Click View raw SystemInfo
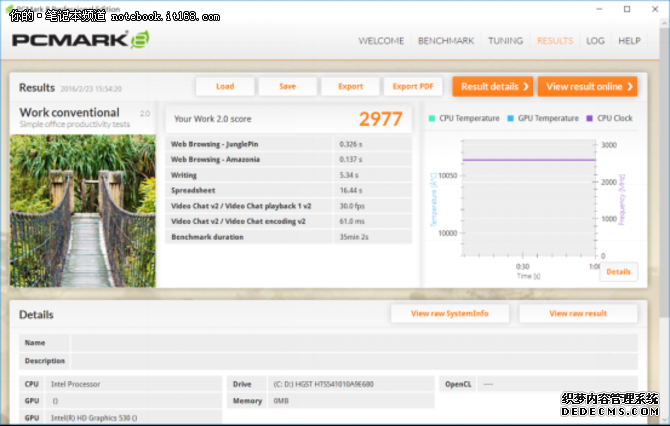Image resolution: width=670 pixels, height=426 pixels. pos(450,314)
